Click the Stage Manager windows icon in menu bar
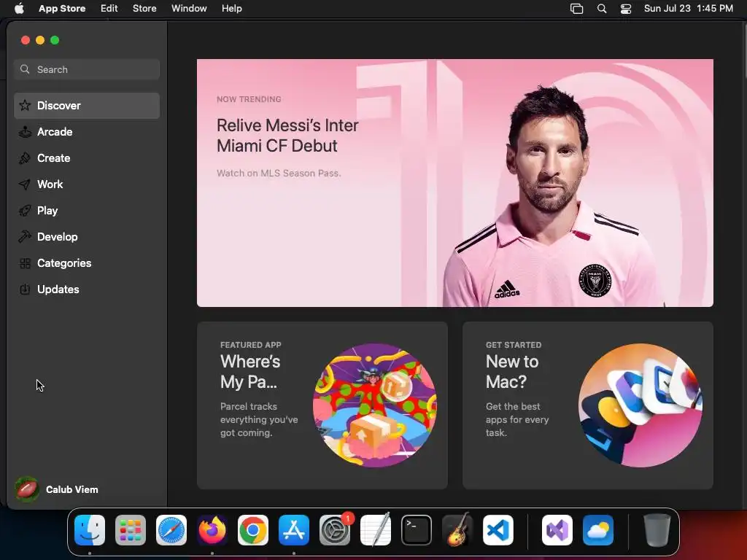This screenshot has height=560, width=747. pyautogui.click(x=576, y=9)
